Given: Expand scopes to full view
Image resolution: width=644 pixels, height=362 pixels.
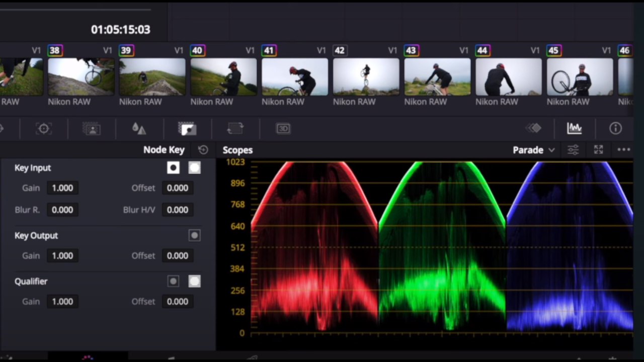Looking at the screenshot, I should [x=598, y=150].
